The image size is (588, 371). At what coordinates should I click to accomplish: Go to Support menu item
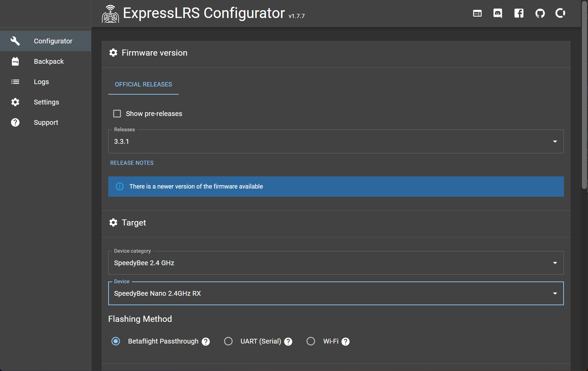[45, 122]
